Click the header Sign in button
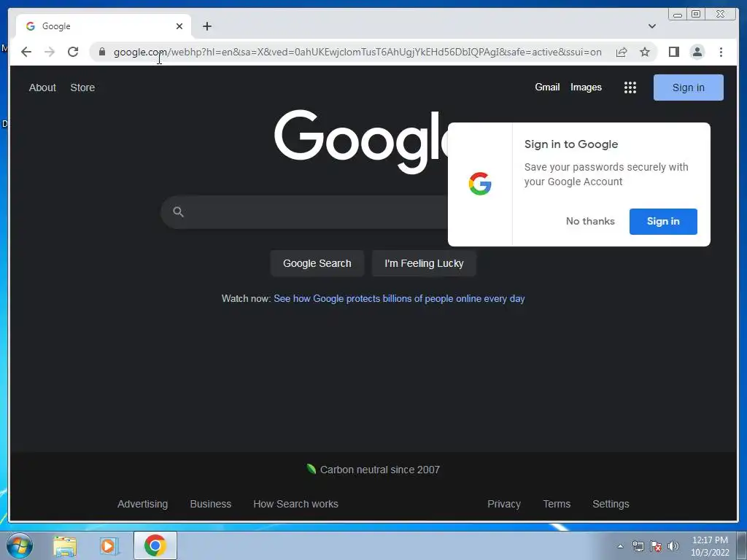 click(689, 87)
